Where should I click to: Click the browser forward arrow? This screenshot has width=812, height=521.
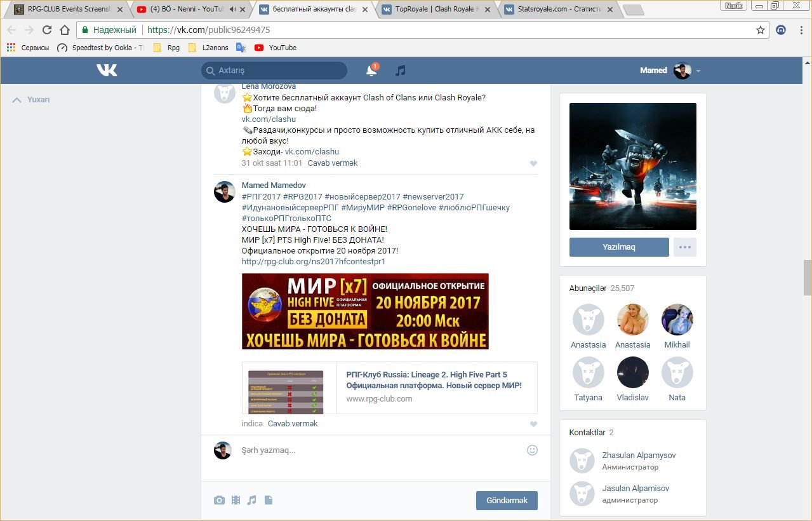[x=29, y=30]
